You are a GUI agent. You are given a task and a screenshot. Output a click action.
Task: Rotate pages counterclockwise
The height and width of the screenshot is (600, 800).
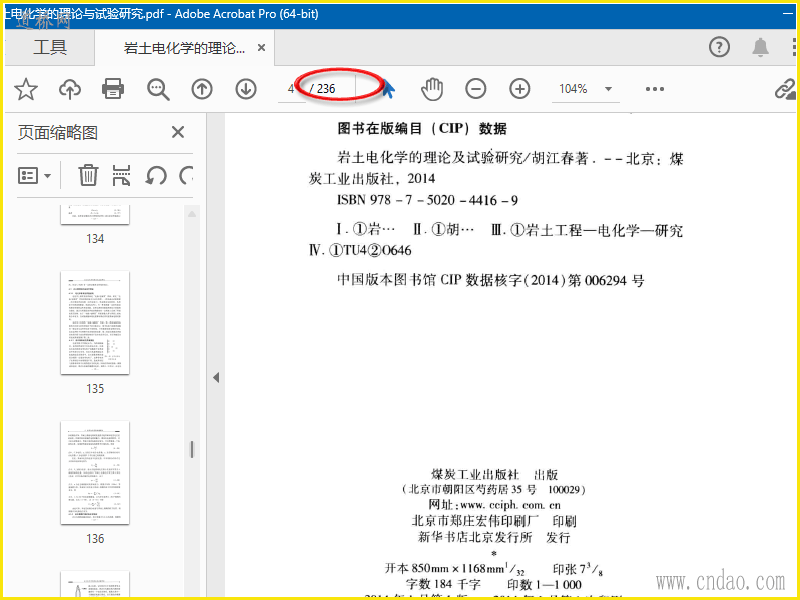pyautogui.click(x=156, y=176)
